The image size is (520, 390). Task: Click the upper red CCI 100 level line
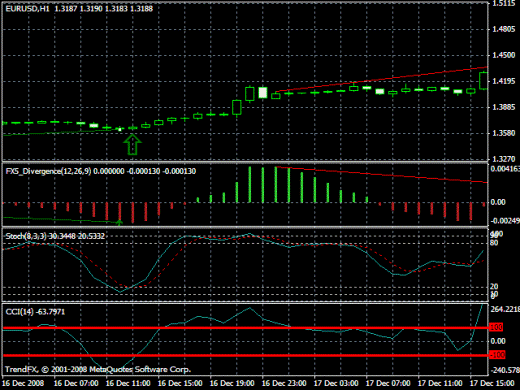coord(246,328)
